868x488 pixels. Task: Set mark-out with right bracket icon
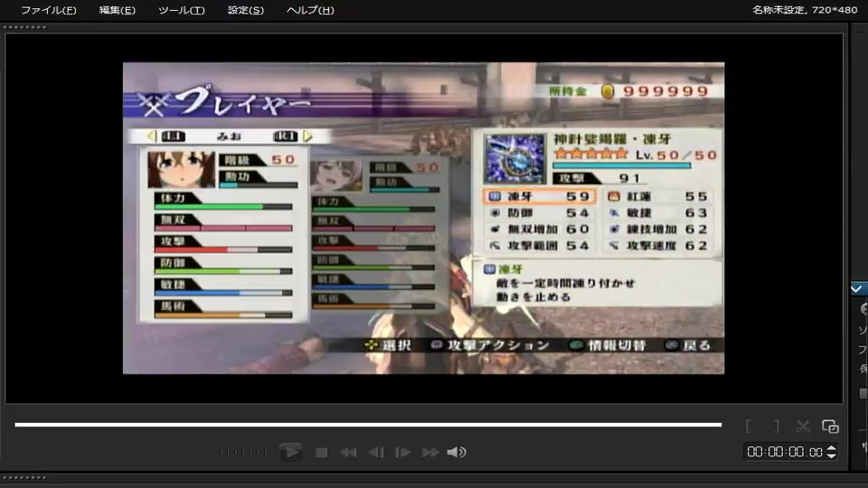point(776,426)
